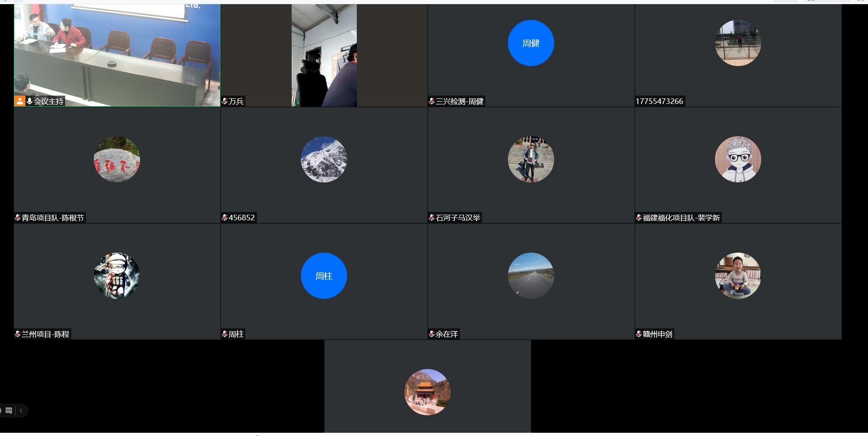Image resolution: width=868 pixels, height=436 pixels.
Task: Click the 三兴检测-周健 name label
Action: tap(459, 101)
